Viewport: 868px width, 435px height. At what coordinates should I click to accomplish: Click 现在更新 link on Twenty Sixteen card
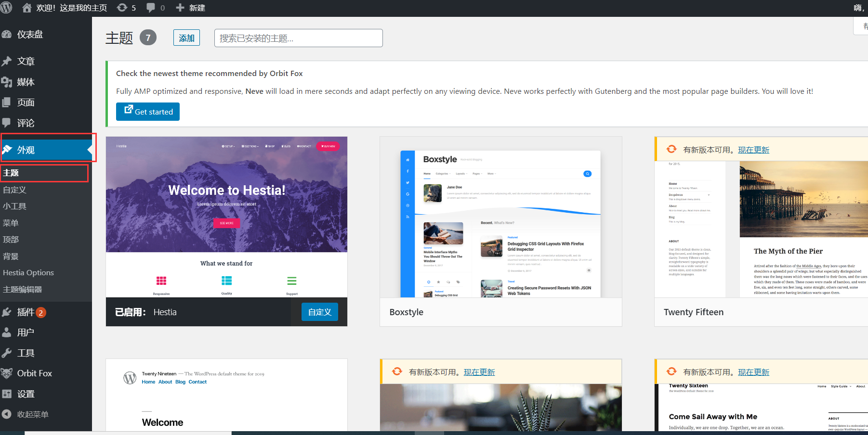click(753, 372)
